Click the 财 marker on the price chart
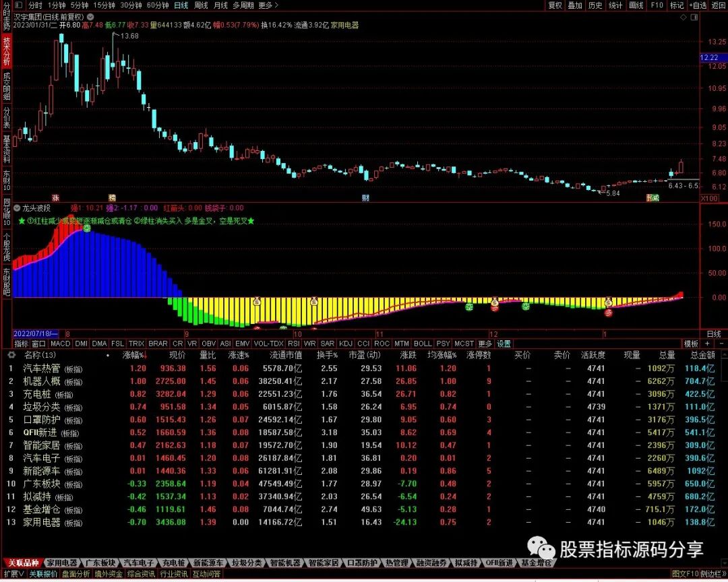 (366, 198)
